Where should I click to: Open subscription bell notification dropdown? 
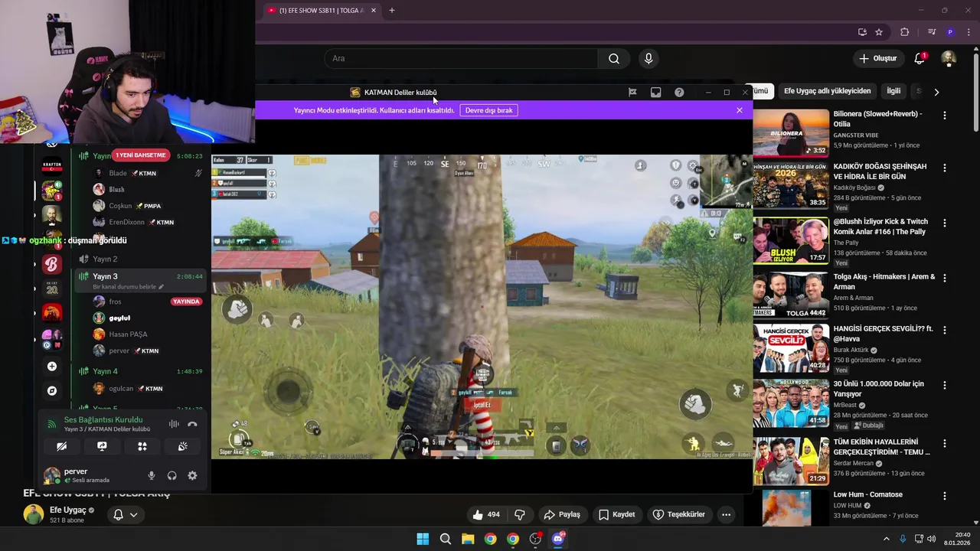pos(125,514)
